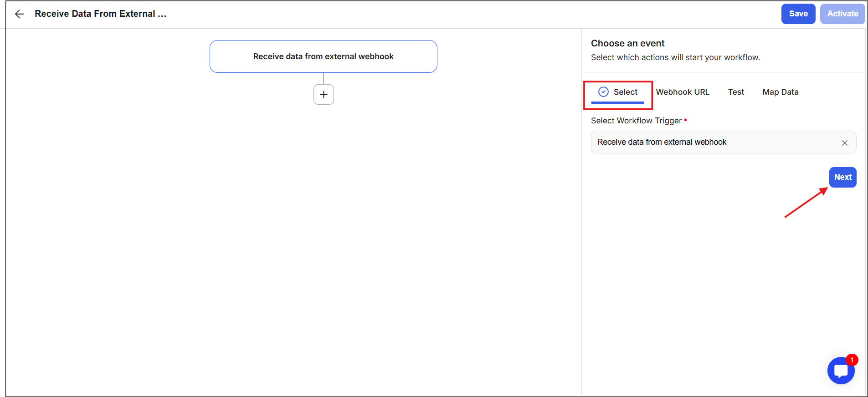
Task: Open the chat support bubble
Action: coord(840,371)
